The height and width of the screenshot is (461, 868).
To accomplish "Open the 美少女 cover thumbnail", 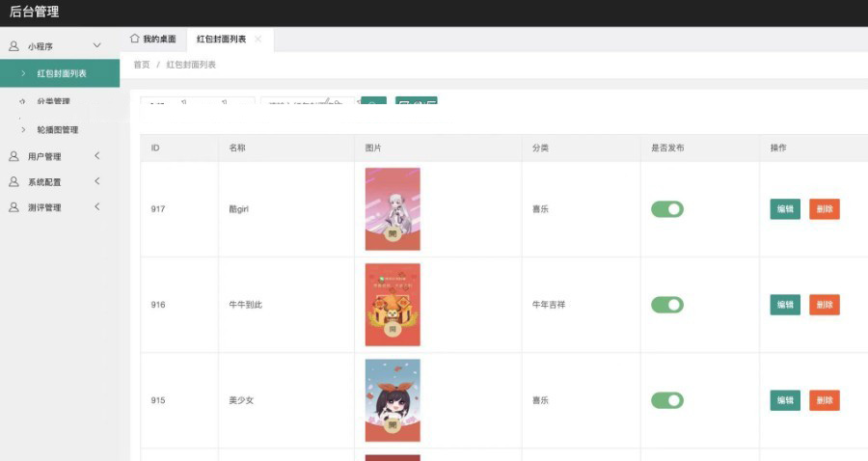I will click(393, 400).
